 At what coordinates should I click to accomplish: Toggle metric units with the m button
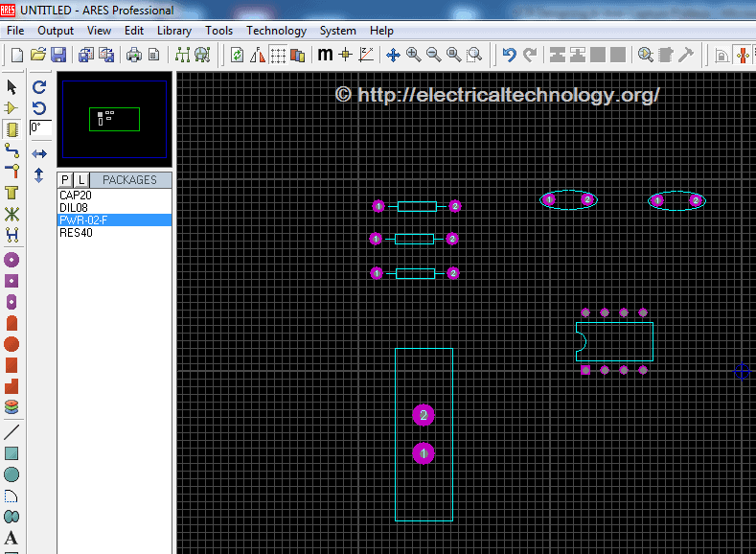[x=325, y=55]
